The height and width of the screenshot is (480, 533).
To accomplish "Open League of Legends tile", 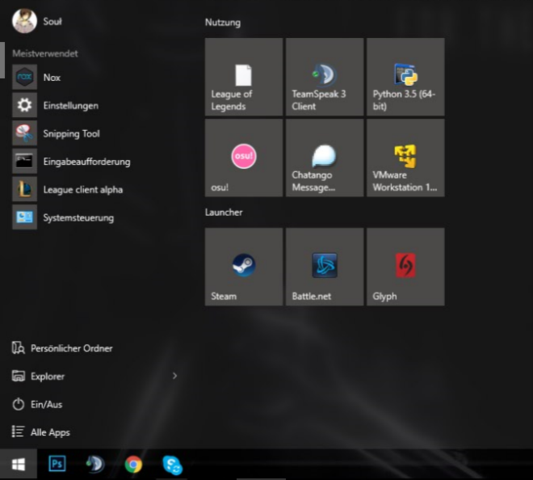I will coord(244,77).
